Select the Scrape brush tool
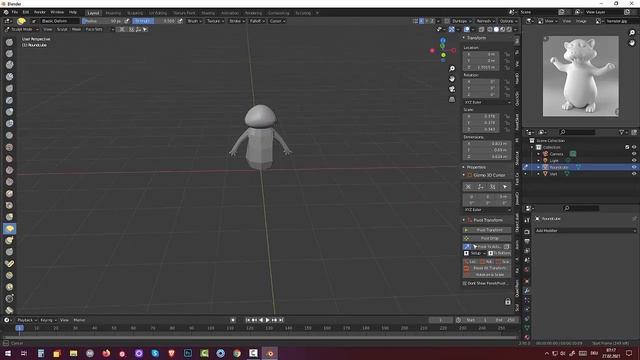This screenshot has height=360, width=640. [9, 182]
